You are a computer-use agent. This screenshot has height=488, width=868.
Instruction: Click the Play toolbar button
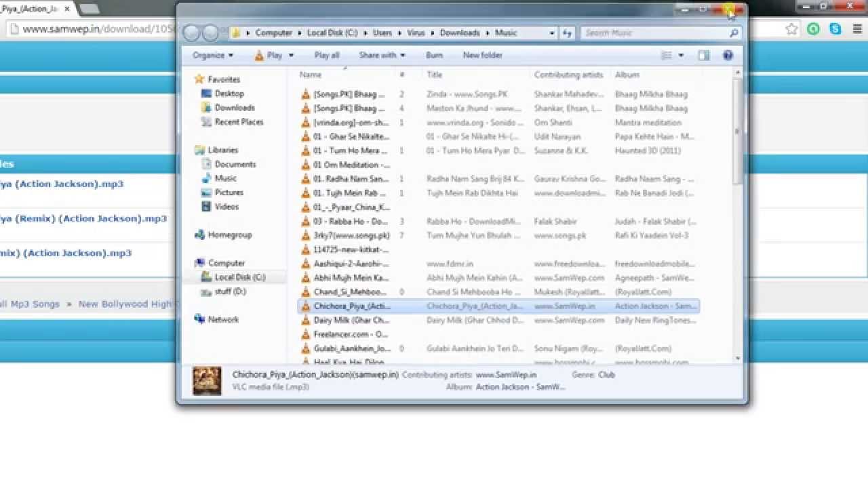tap(269, 56)
